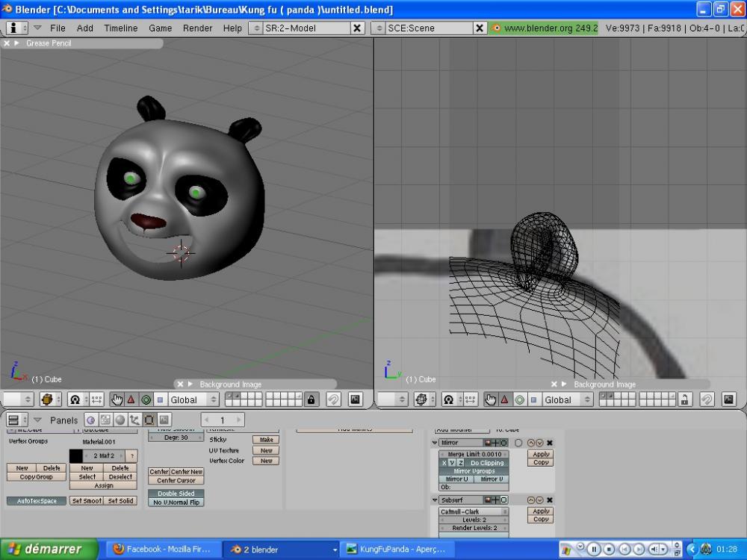Click the Set Smooth button

pyautogui.click(x=87, y=500)
